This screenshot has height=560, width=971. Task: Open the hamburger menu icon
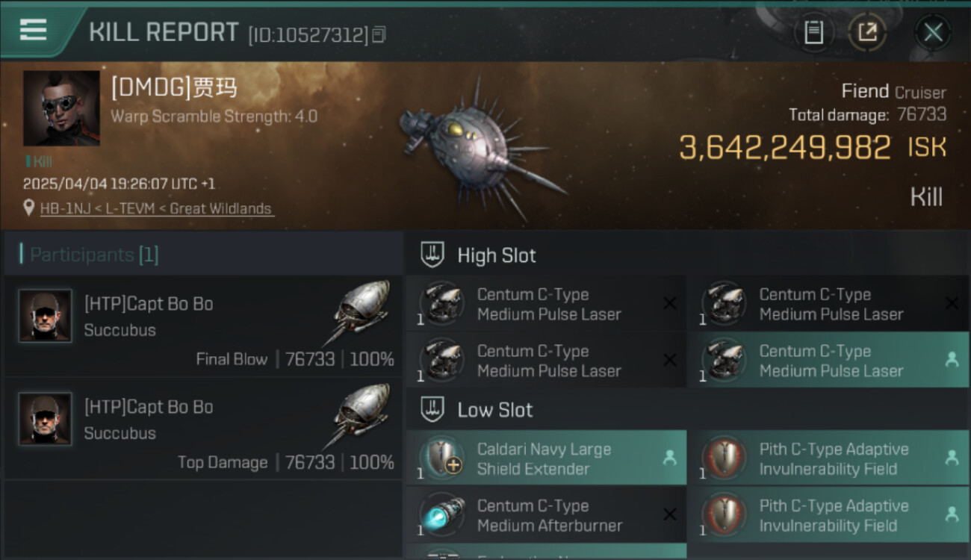point(33,30)
